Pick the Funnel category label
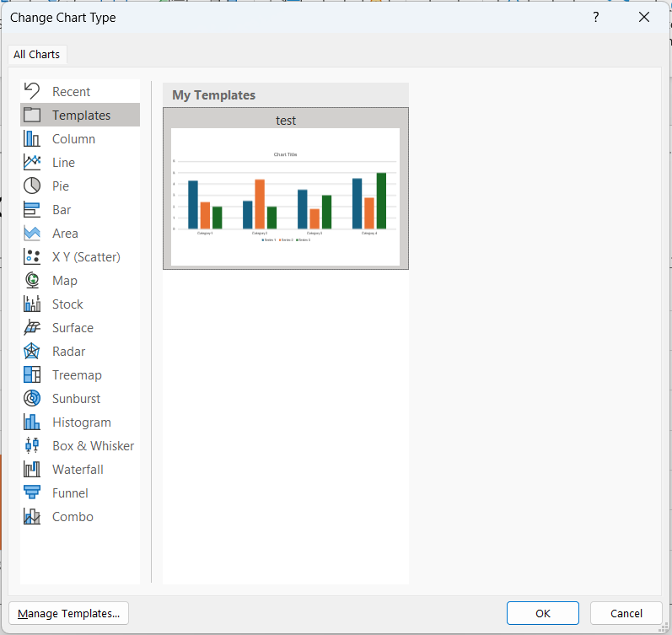This screenshot has width=672, height=635. 70,492
